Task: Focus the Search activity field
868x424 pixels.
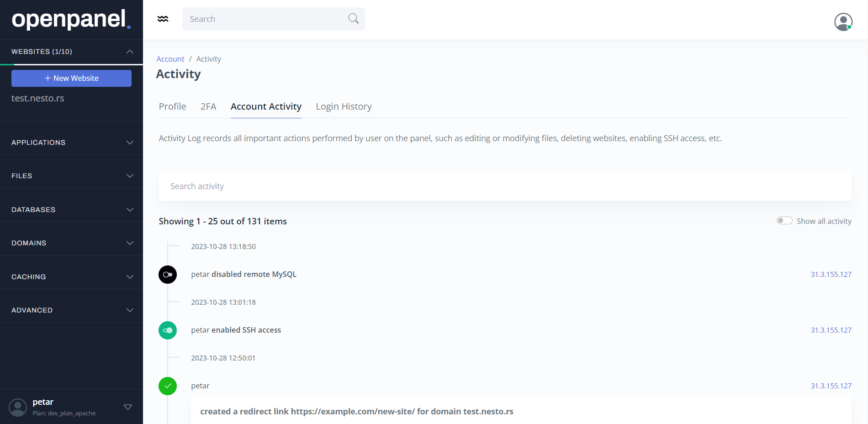Action: point(505,186)
